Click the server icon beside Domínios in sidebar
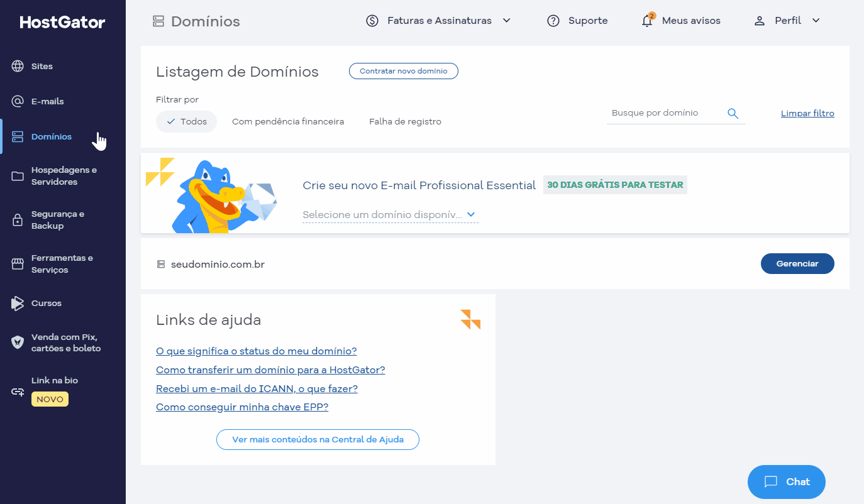The width and height of the screenshot is (864, 504). click(x=18, y=136)
